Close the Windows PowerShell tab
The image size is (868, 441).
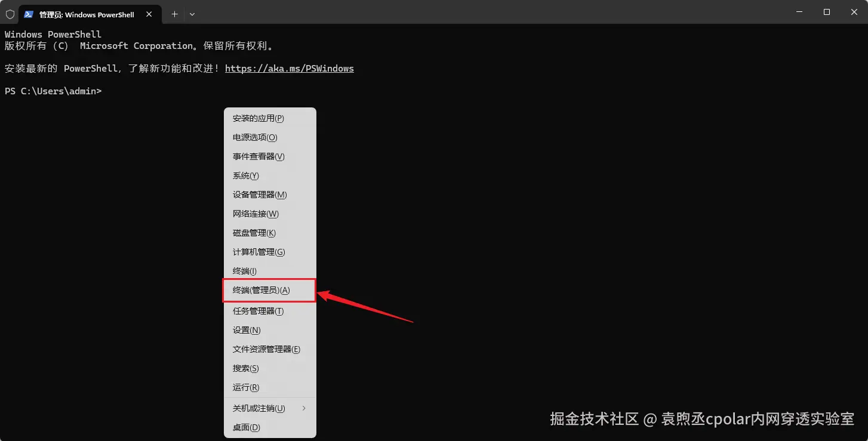(x=149, y=14)
